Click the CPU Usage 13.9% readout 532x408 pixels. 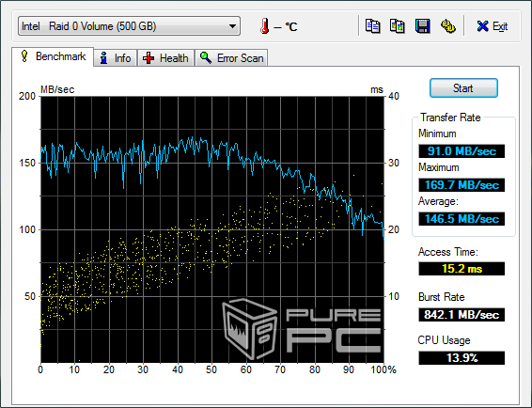tap(462, 358)
